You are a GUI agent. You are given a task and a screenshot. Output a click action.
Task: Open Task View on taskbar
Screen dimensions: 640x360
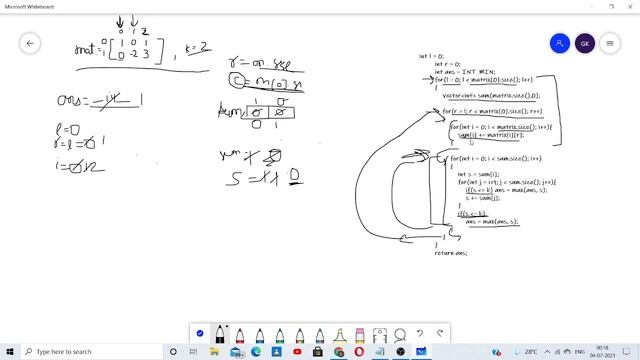point(193,351)
